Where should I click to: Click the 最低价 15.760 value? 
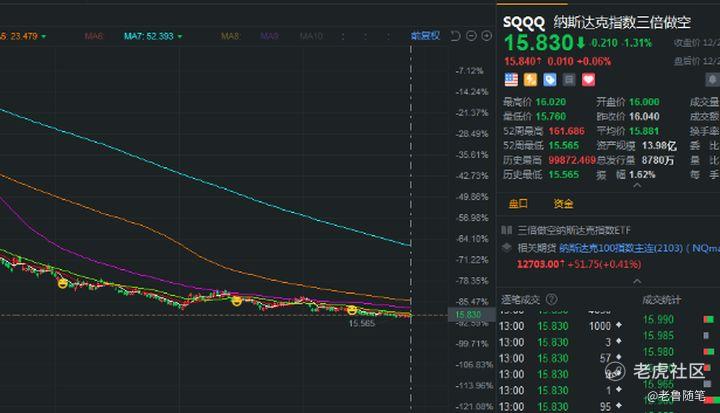click(551, 117)
